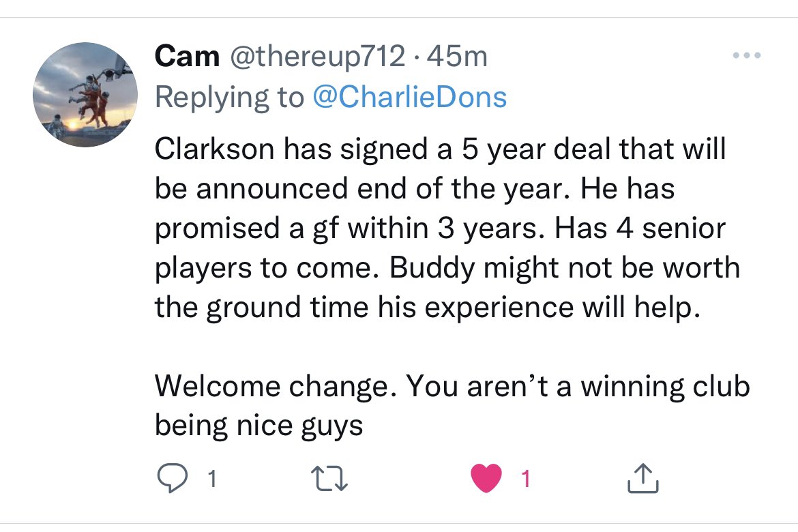
Task: Click the like count next to the heart
Action: point(525,480)
